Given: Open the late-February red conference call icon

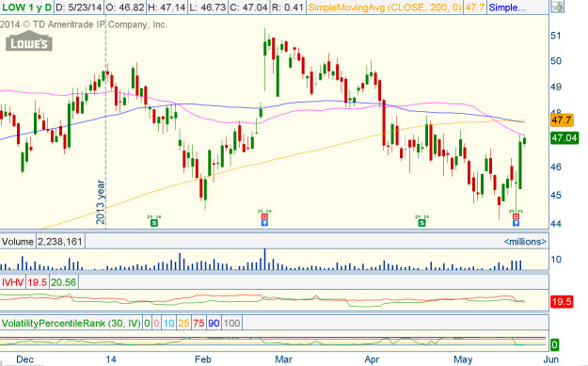Looking at the screenshot, I should (x=264, y=216).
